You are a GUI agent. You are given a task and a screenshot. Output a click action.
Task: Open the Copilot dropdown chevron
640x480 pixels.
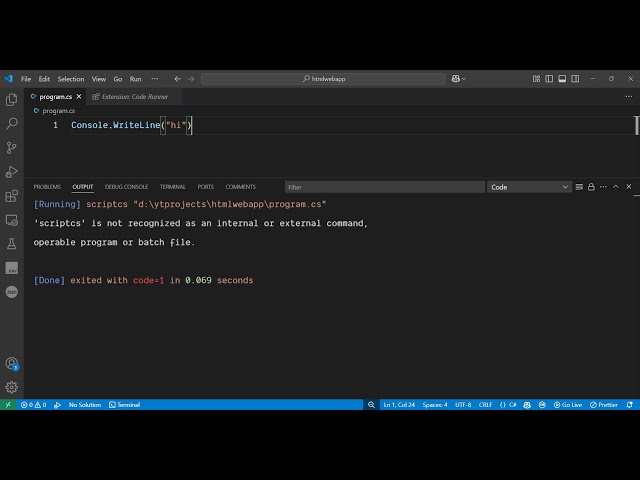[x=464, y=79]
